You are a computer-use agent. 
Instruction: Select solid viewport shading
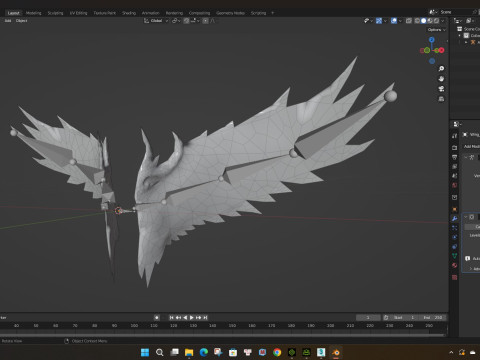point(423,21)
